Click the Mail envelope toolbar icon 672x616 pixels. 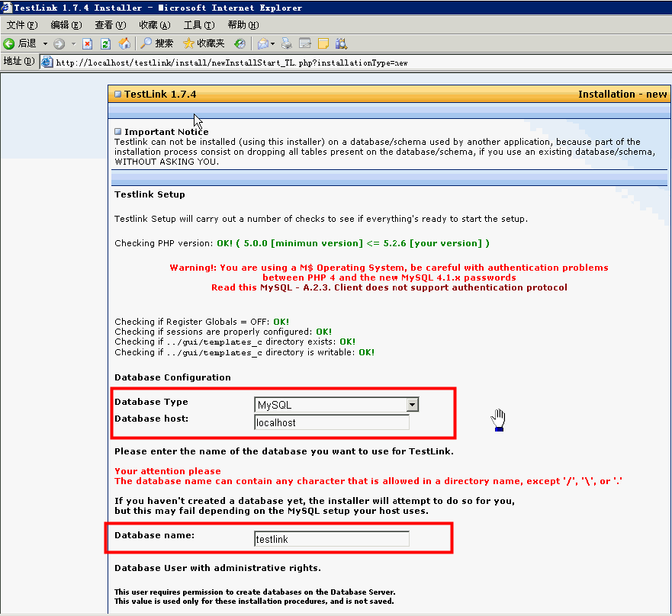coord(262,43)
